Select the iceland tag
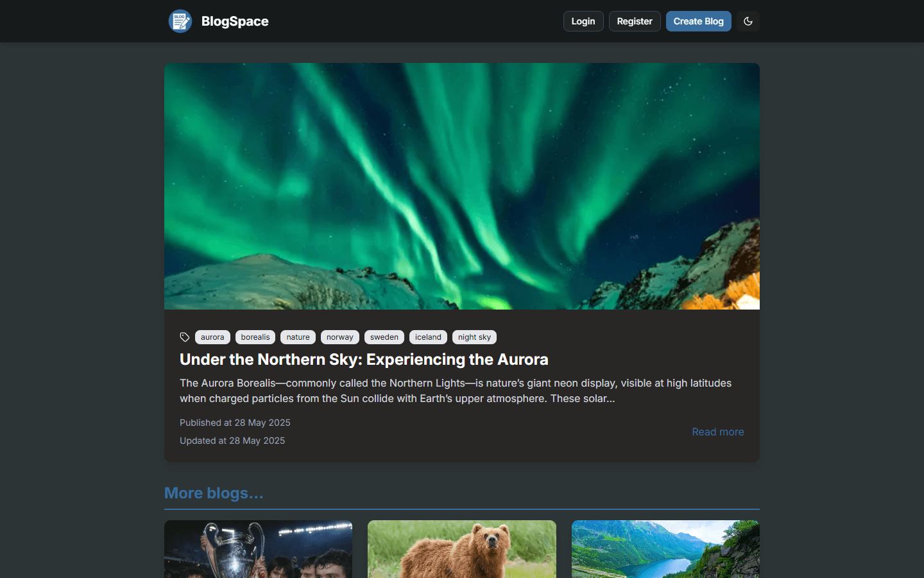The image size is (924, 578). click(x=428, y=337)
